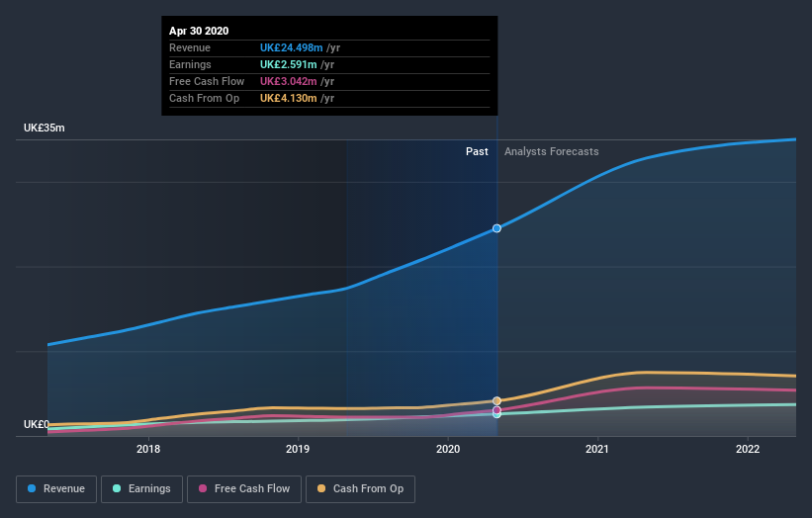This screenshot has width=812, height=518.
Task: Click the 2022 x-axis label
Action: tap(748, 449)
